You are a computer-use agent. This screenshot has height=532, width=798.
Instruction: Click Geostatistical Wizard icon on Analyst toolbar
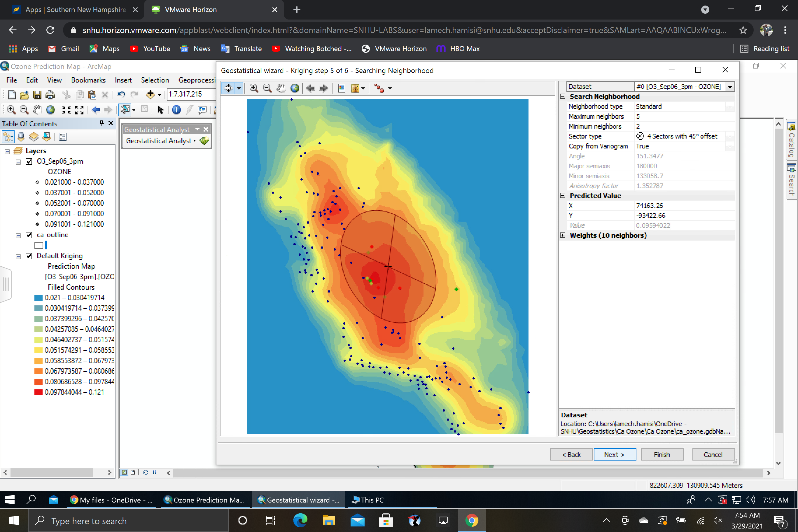point(204,141)
